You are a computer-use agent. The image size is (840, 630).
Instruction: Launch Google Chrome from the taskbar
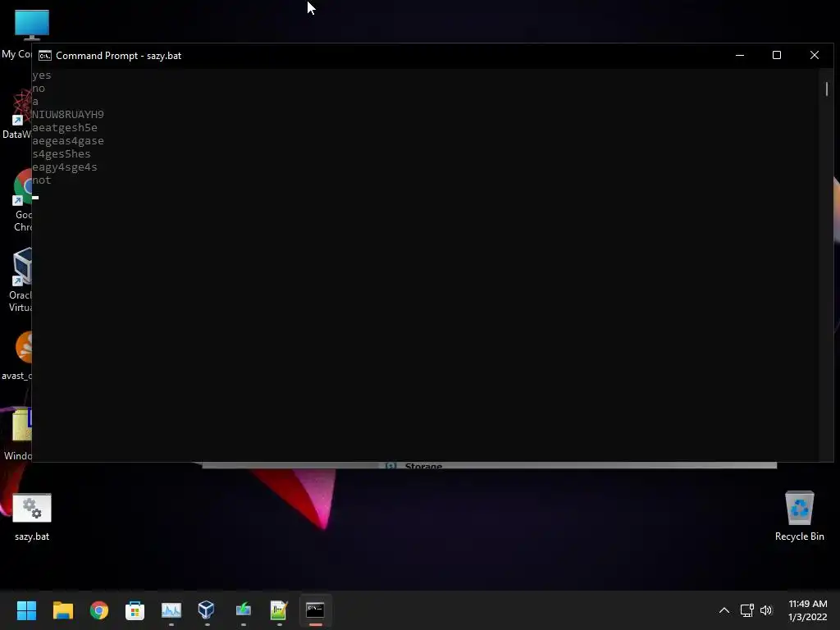pos(99,610)
